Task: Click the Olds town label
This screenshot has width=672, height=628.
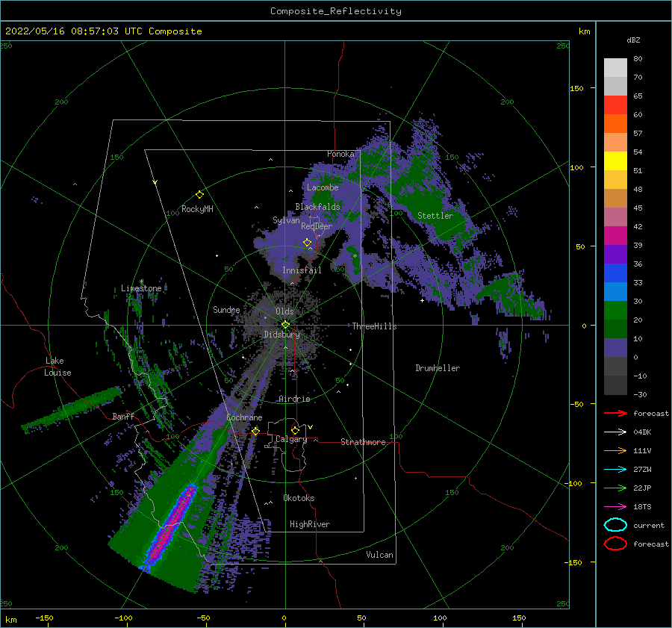Action: [x=284, y=311]
